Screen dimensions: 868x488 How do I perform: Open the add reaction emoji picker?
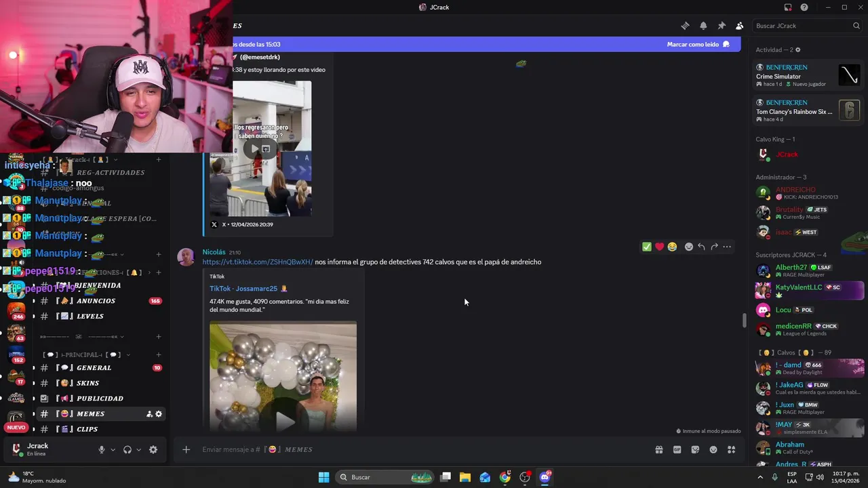[x=689, y=247]
